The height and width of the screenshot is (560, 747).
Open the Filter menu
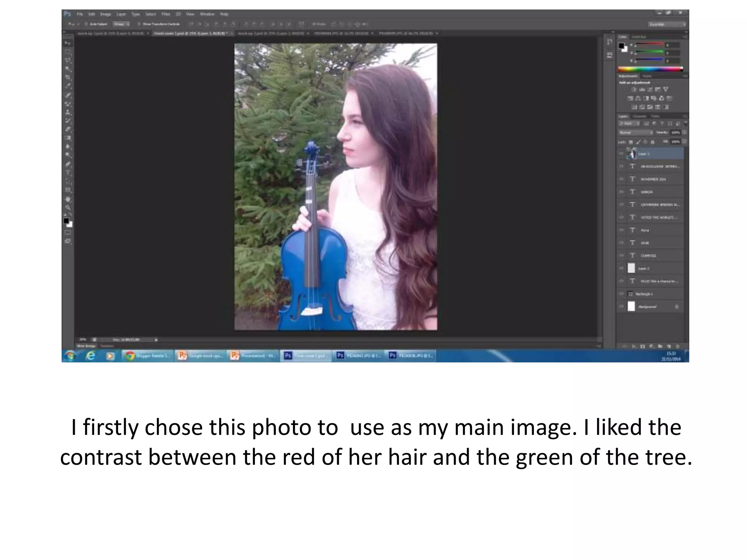166,14
